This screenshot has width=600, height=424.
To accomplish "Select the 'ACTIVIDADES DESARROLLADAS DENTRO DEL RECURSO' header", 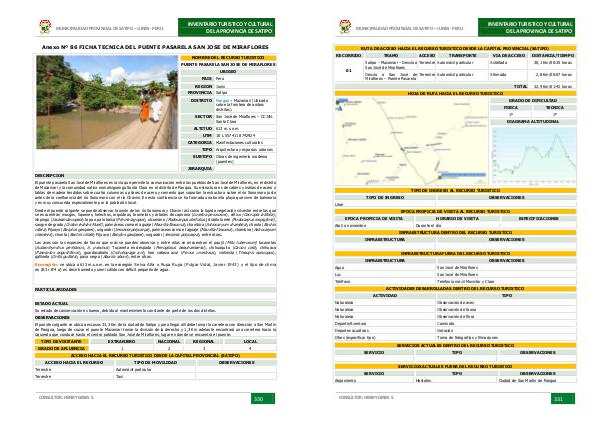I will [455, 289].
